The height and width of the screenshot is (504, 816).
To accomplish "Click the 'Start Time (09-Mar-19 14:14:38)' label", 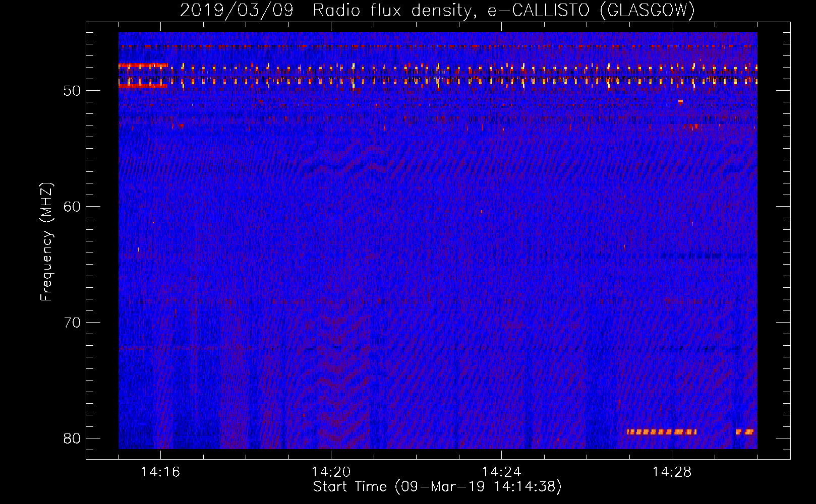I will click(437, 487).
